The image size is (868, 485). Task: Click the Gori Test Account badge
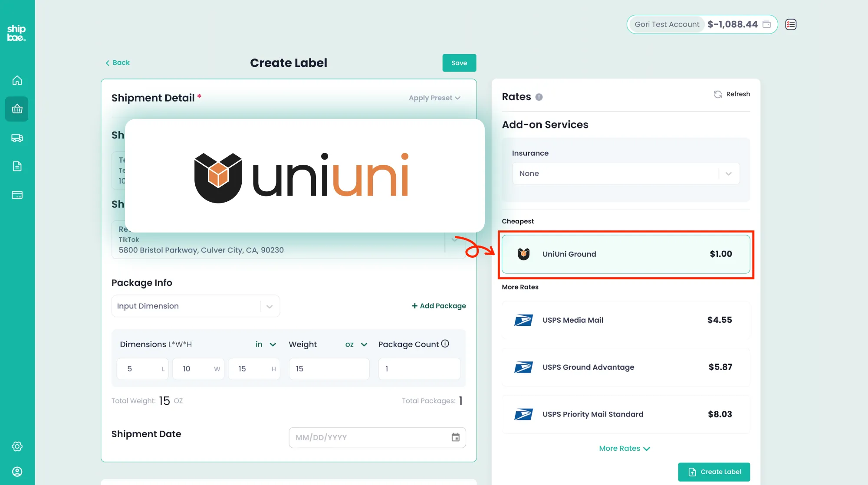coord(667,24)
